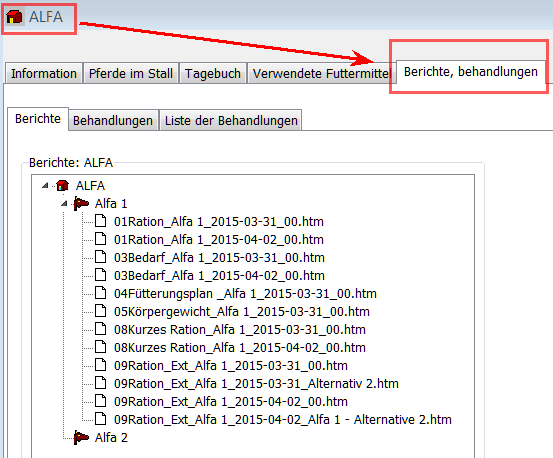Open the Tagebuch tab
Image resolution: width=553 pixels, height=458 pixels.
(213, 73)
